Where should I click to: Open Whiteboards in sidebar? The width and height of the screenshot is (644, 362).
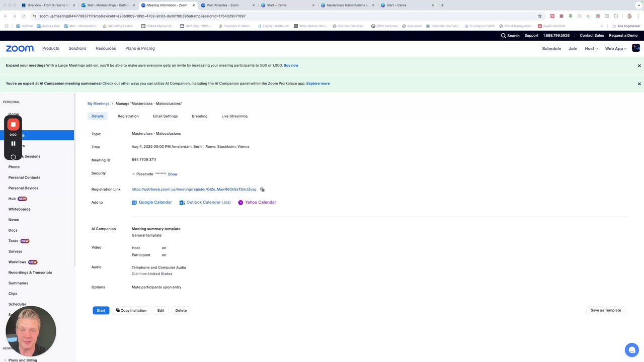coord(19,209)
